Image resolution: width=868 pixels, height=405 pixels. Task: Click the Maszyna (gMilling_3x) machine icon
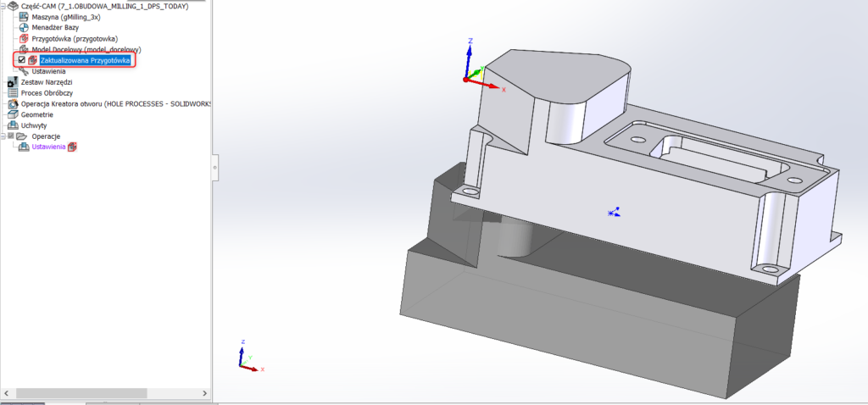pyautogui.click(x=24, y=17)
